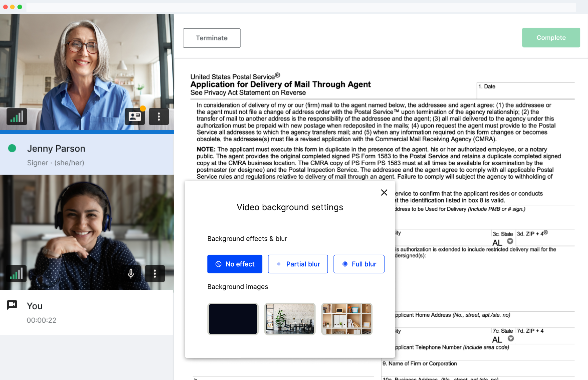This screenshot has width=588, height=380.
Task: Enable Partial blur background
Action: pyautogui.click(x=298, y=264)
